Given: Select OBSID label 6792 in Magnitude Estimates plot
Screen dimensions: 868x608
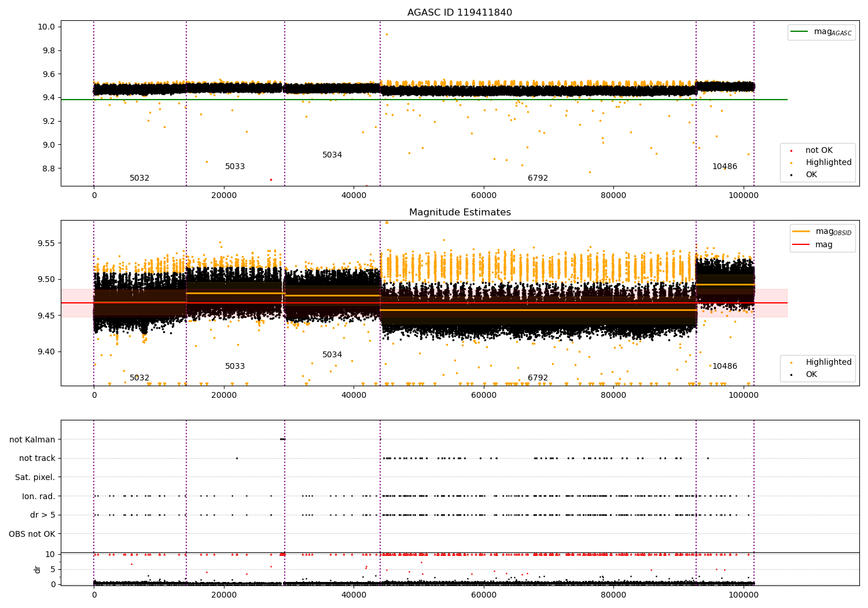Looking at the screenshot, I should (x=538, y=378).
